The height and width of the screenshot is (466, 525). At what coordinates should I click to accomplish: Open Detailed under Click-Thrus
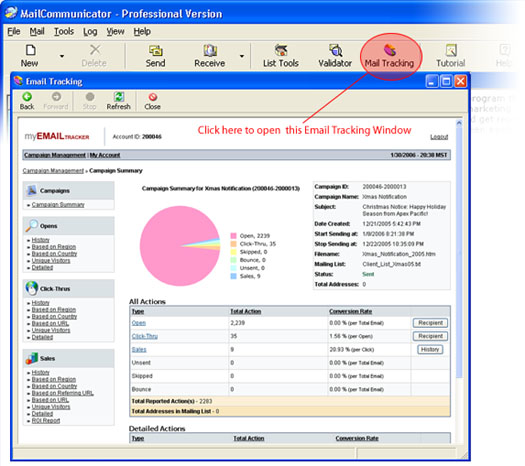click(42, 337)
